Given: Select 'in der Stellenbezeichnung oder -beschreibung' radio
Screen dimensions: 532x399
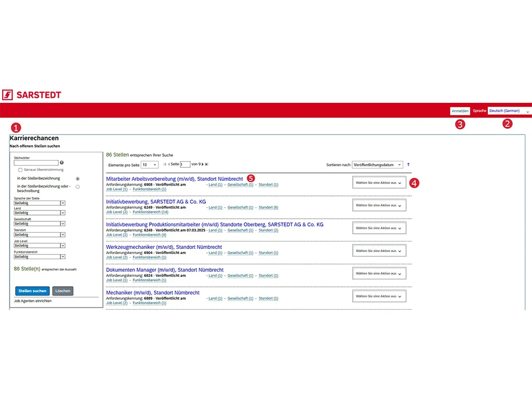Looking at the screenshot, I should coord(78,187).
